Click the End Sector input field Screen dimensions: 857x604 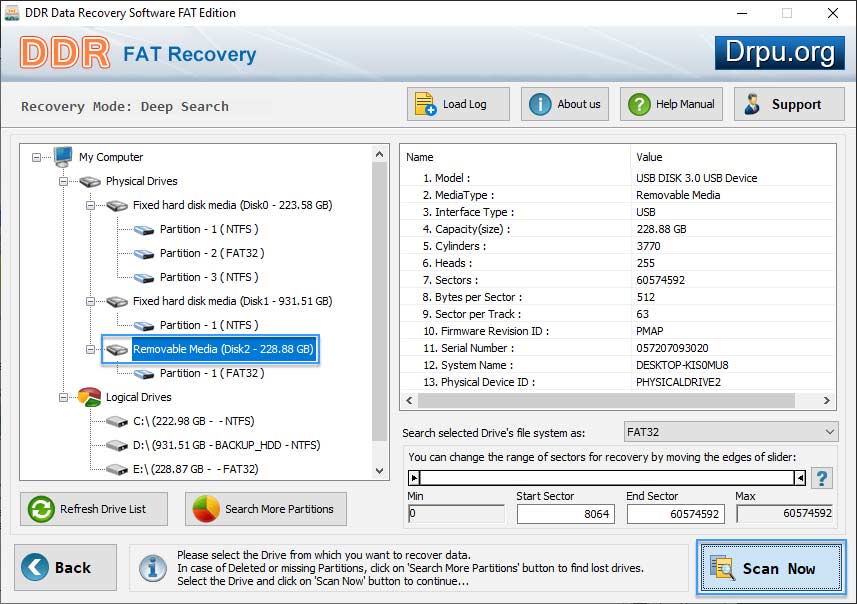[676, 514]
